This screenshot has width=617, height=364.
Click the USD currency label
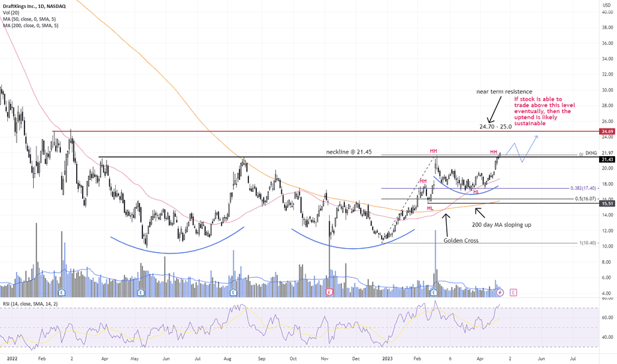(606, 5)
